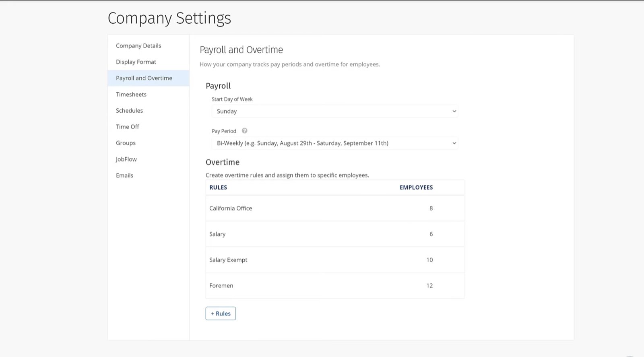Click the Overtime section heading
This screenshot has width=644, height=357.
click(x=223, y=162)
